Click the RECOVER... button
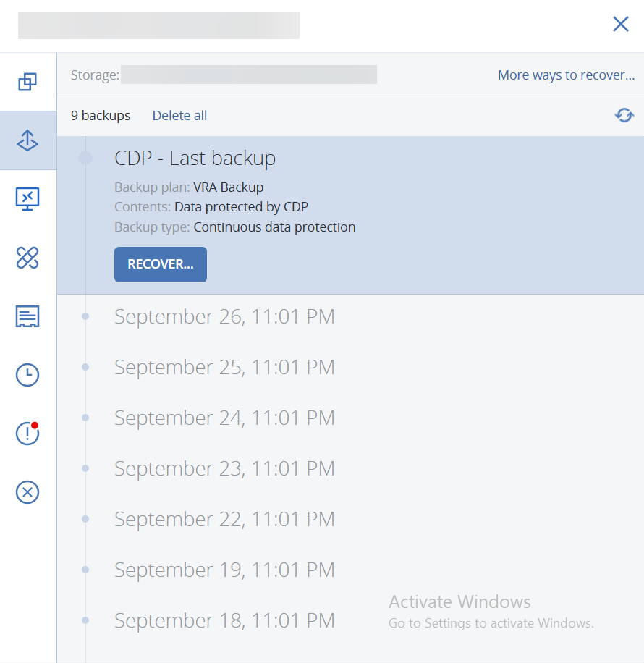 coord(161,264)
